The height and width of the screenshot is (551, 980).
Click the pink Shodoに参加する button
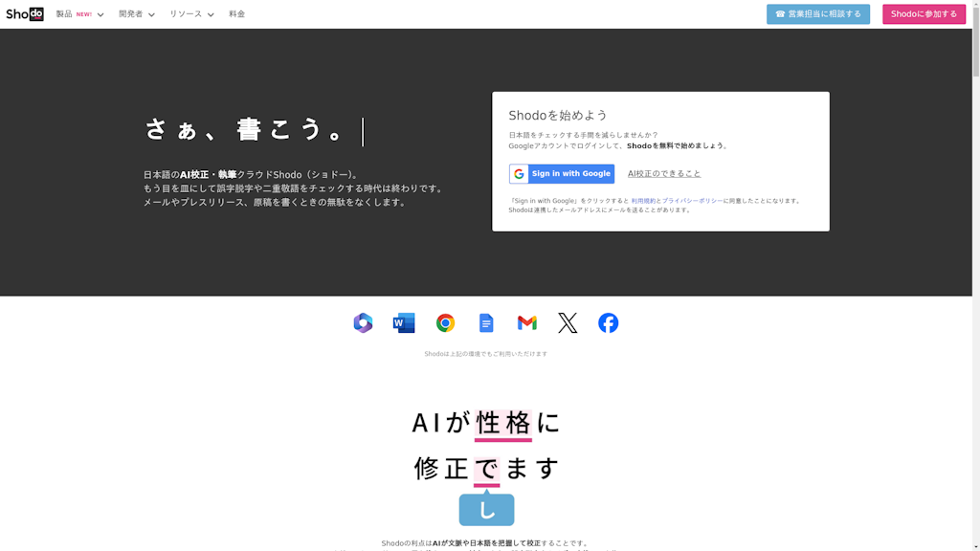[x=924, y=14]
